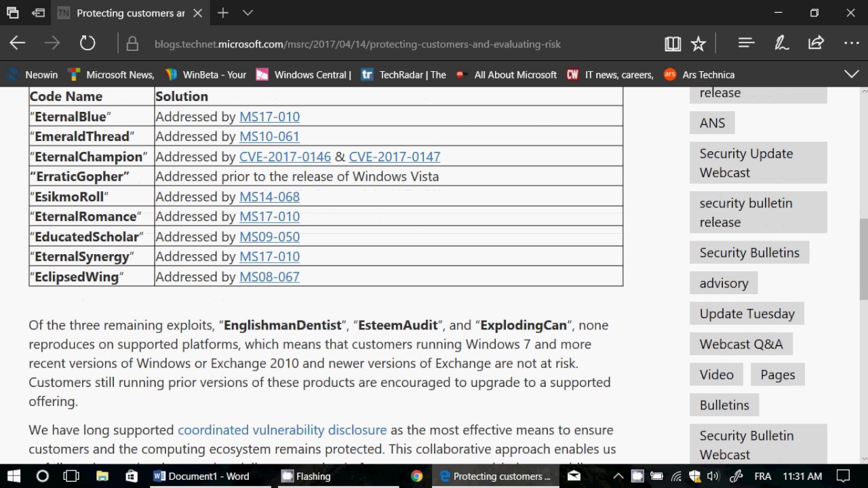Select the Bulletins tag
The height and width of the screenshot is (488, 868).
tap(724, 405)
